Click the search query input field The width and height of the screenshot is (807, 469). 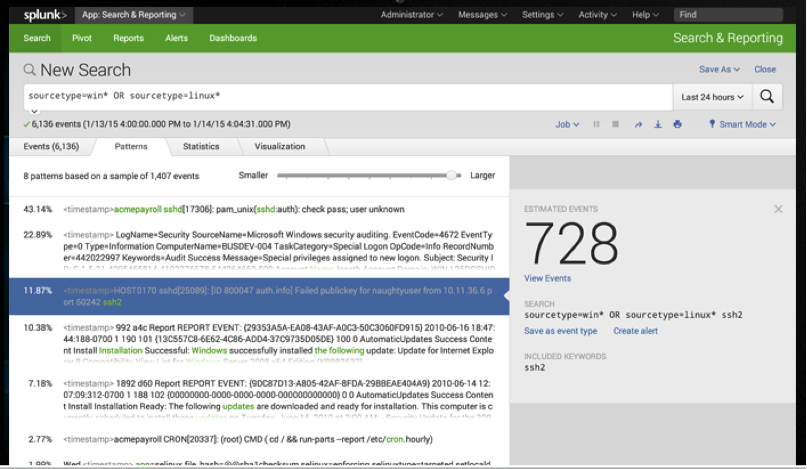pos(348,97)
